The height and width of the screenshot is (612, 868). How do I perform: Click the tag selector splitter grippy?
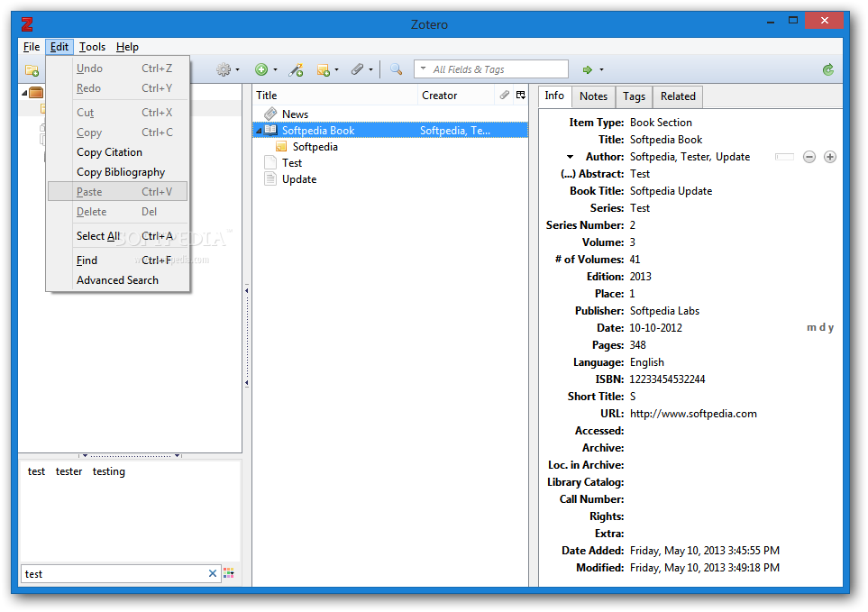click(131, 456)
